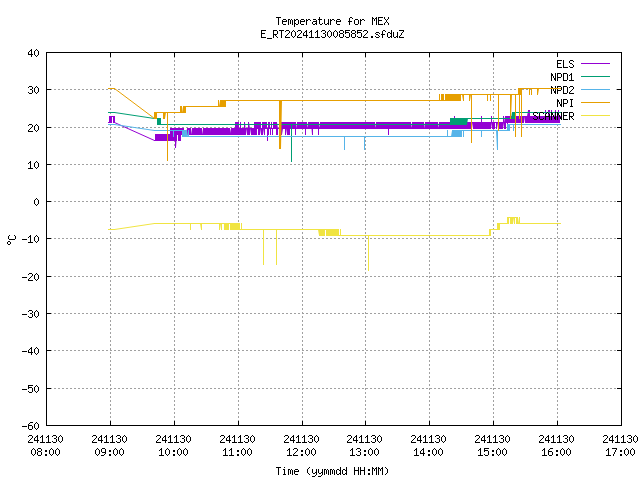
Task: Click the x-axis tick label 08:00
Action: coord(46,452)
